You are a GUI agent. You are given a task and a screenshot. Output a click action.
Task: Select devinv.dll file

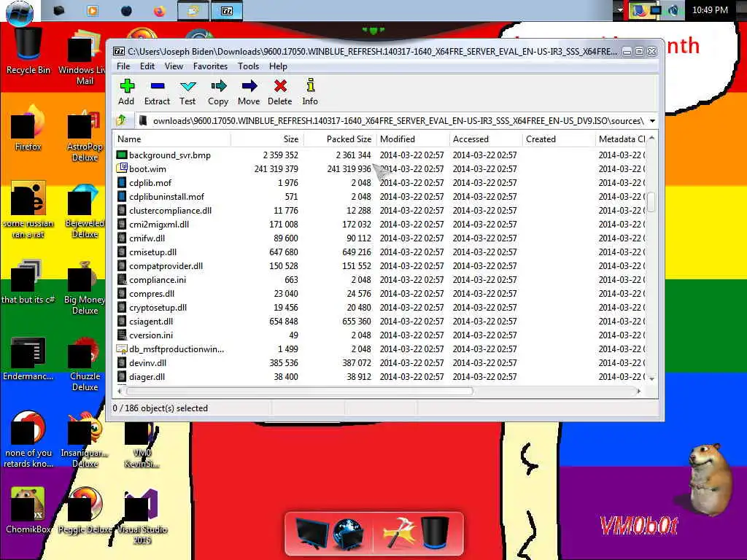(x=147, y=363)
